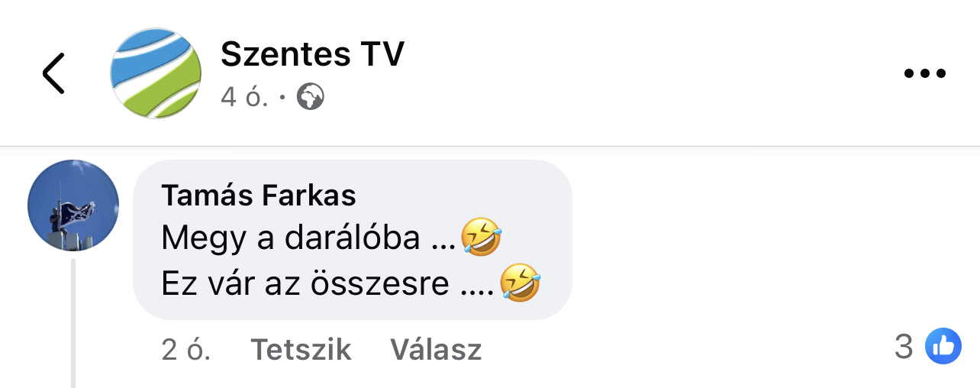Screen dimensions: 980x388
Task: Open the three-dot post options menu
Action: [925, 74]
